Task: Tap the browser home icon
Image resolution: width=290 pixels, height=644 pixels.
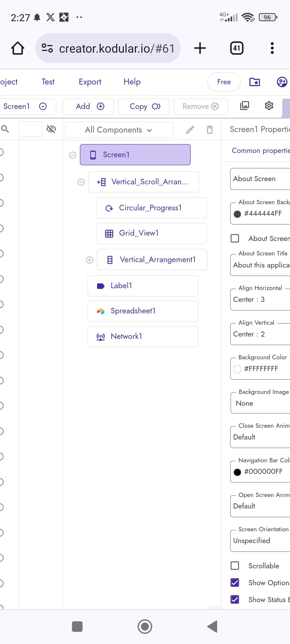Action: (x=18, y=48)
